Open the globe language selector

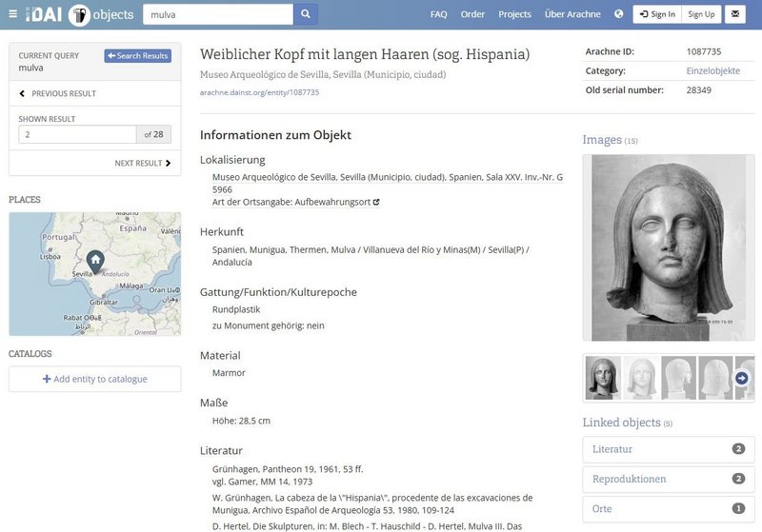(x=618, y=14)
